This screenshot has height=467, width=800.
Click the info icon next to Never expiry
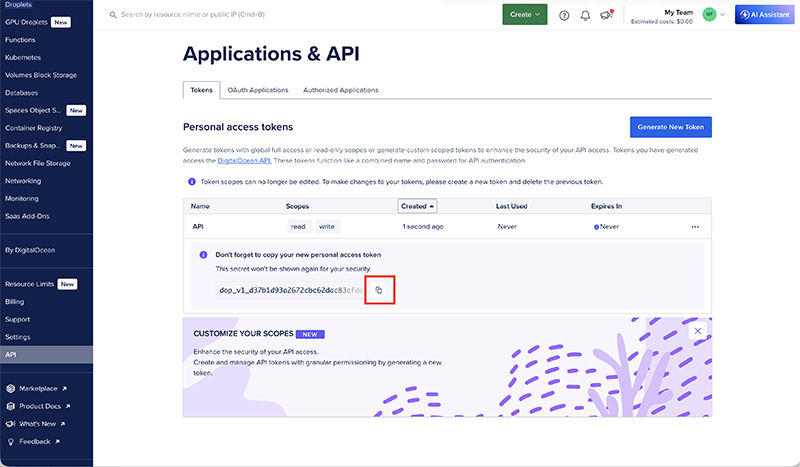(x=596, y=227)
